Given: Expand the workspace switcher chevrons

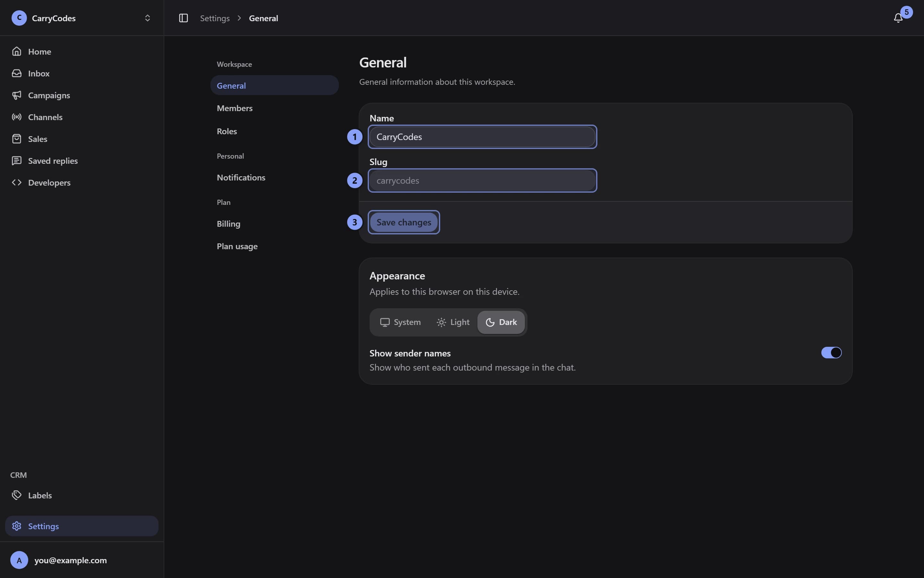Looking at the screenshot, I should (147, 18).
